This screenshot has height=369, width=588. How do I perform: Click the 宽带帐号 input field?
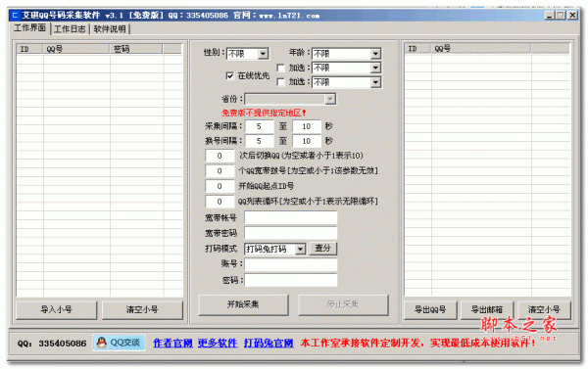click(x=291, y=217)
